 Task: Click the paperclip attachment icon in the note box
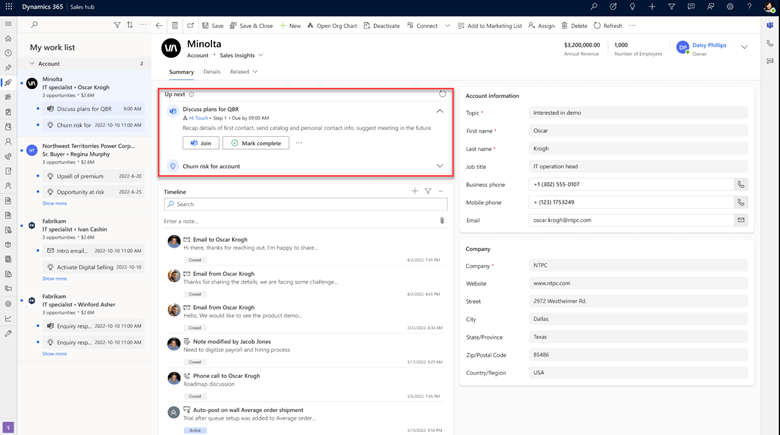pyautogui.click(x=442, y=221)
